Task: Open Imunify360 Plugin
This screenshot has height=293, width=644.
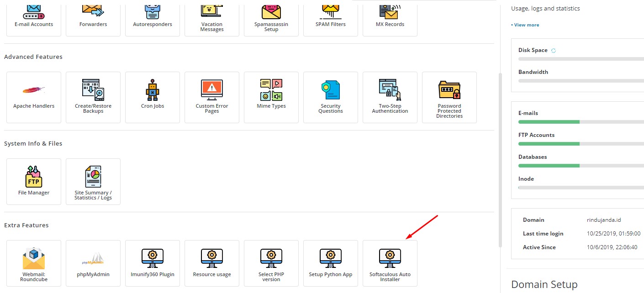Action: tap(153, 263)
